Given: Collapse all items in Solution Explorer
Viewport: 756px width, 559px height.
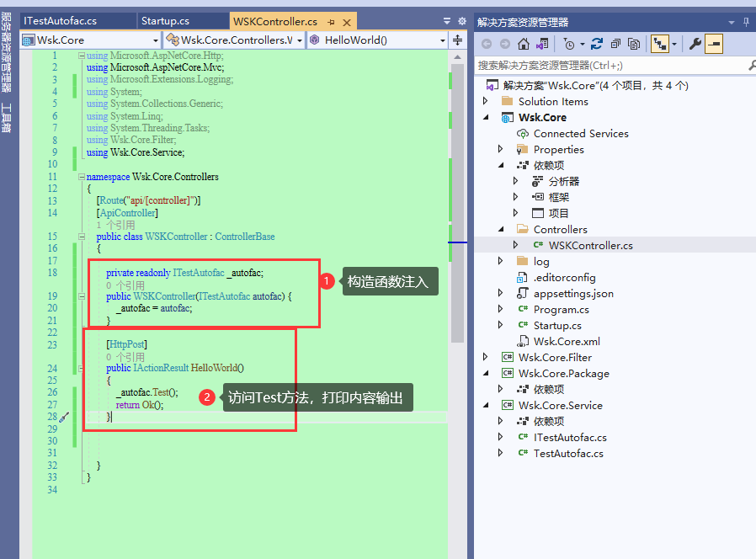Looking at the screenshot, I should [615, 45].
